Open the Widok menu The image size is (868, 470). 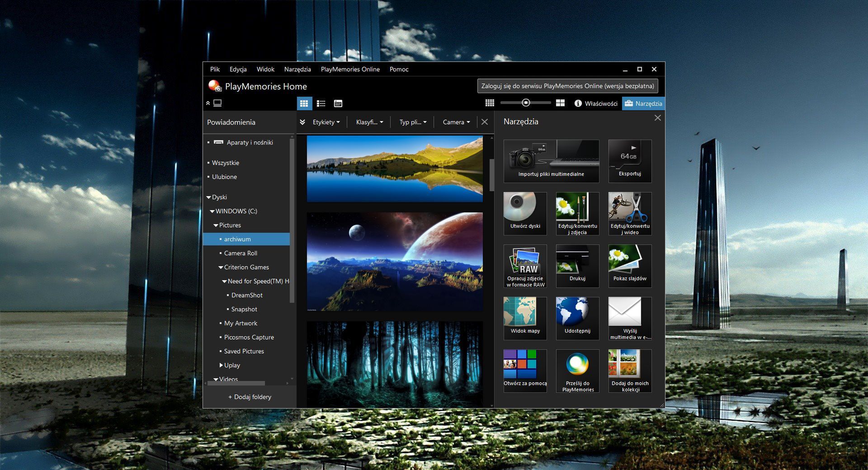click(x=265, y=69)
